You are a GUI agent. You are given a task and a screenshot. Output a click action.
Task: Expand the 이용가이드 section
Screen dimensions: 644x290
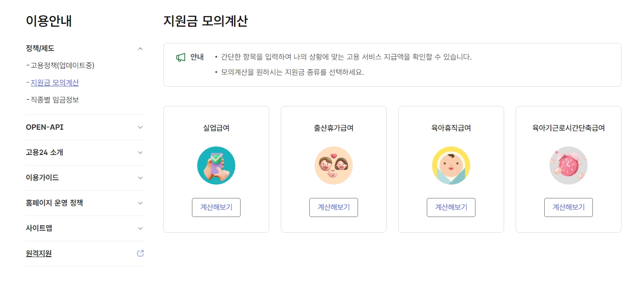[x=140, y=177]
